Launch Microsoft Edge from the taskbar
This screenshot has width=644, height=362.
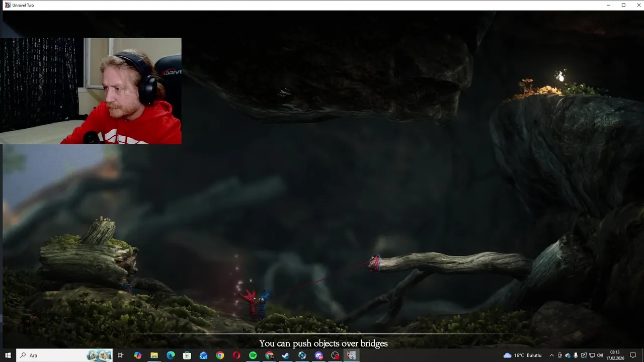pyautogui.click(x=171, y=355)
